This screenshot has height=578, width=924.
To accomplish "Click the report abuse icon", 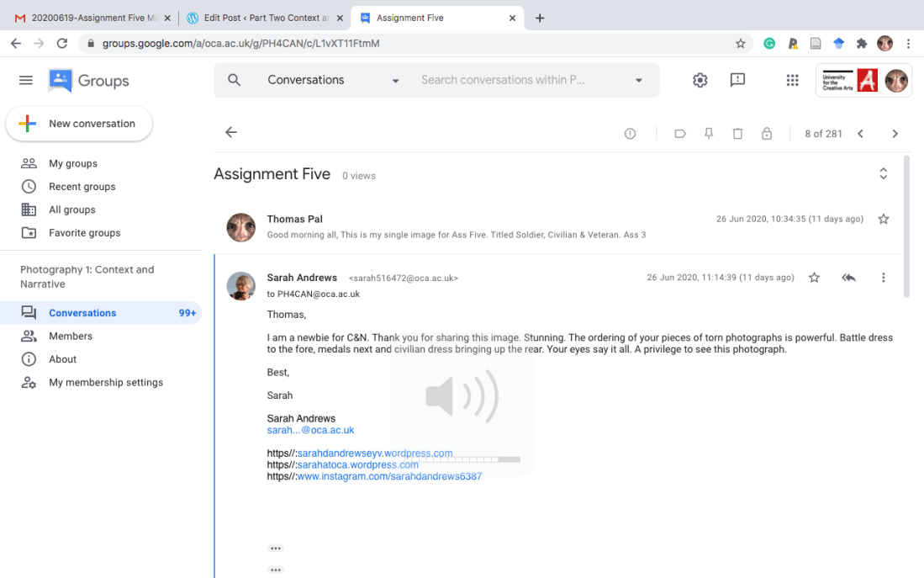I will coord(630,134).
